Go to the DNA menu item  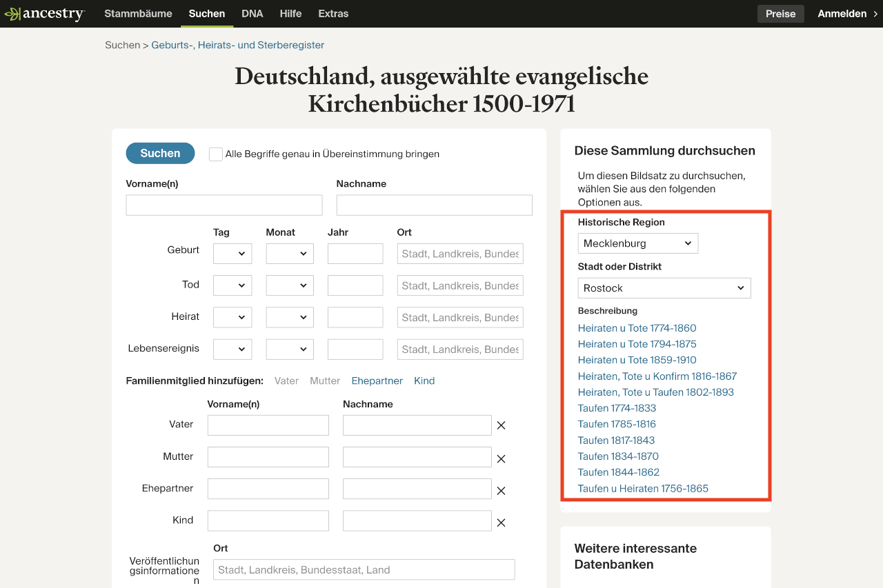pos(252,14)
